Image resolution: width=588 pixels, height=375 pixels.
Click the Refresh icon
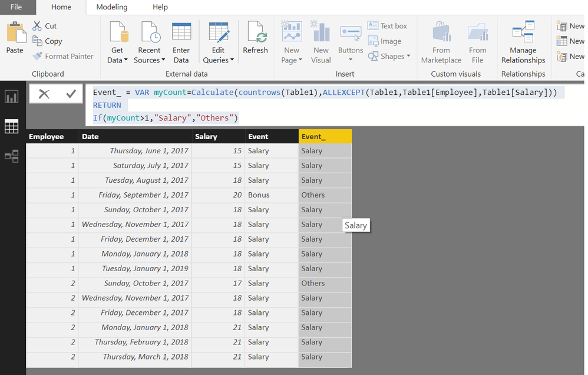pos(257,32)
